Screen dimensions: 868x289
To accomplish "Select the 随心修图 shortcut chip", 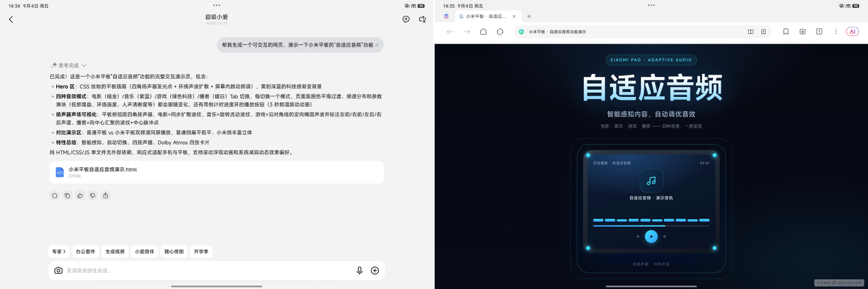I will pyautogui.click(x=174, y=251).
